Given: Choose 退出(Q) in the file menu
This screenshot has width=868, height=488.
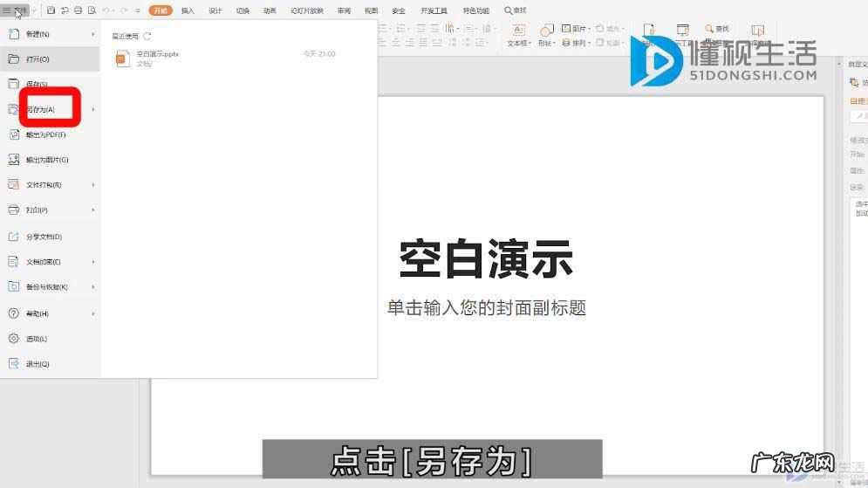Looking at the screenshot, I should tap(50, 364).
